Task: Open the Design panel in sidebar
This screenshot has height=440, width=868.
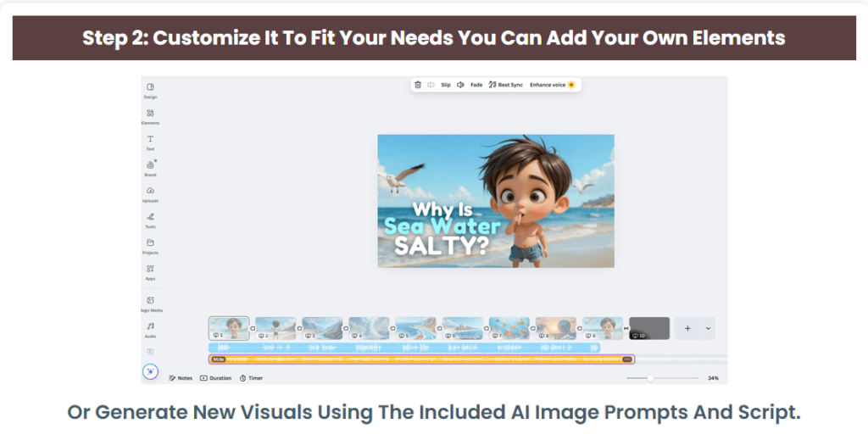Action: (150, 89)
